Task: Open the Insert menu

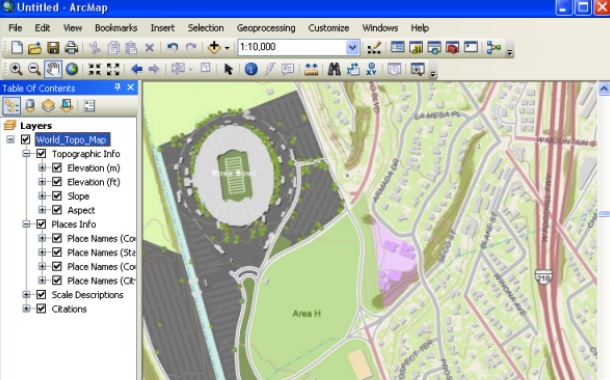Action: click(163, 28)
